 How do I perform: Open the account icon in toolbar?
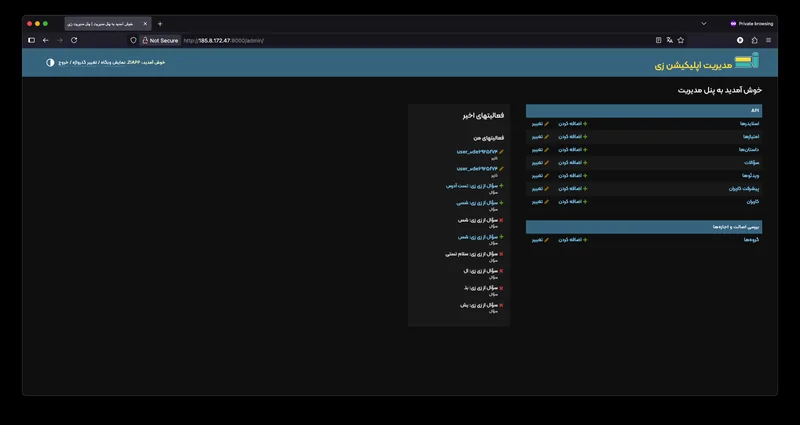click(740, 40)
